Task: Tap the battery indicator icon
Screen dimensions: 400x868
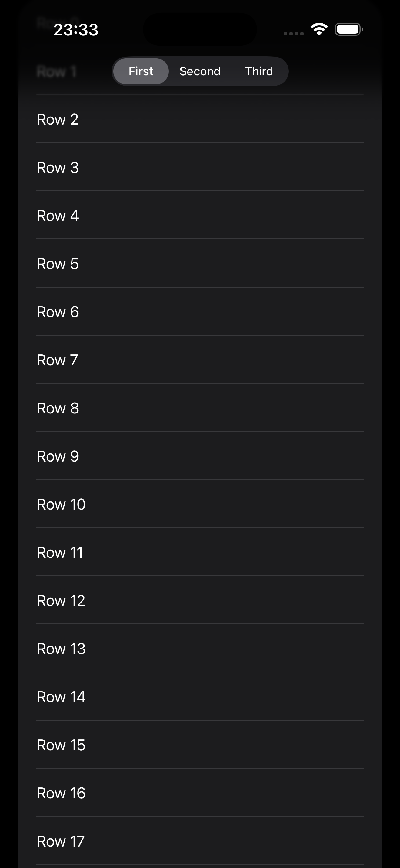Action: [348, 29]
